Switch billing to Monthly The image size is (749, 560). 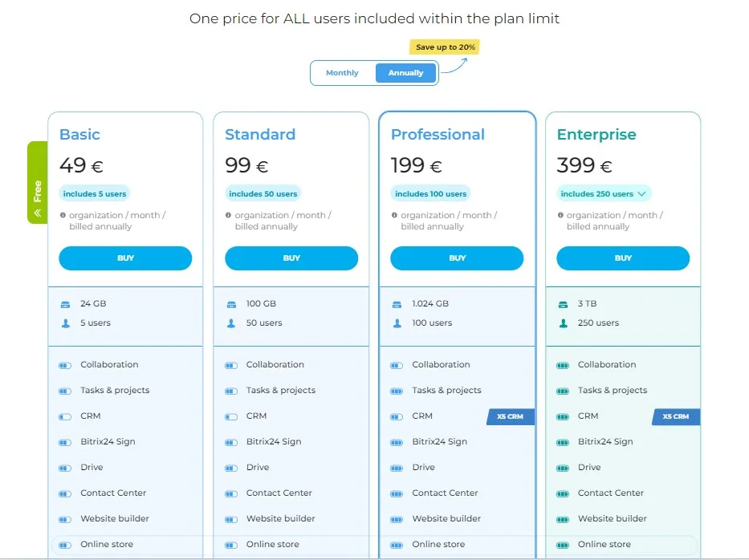[342, 72]
